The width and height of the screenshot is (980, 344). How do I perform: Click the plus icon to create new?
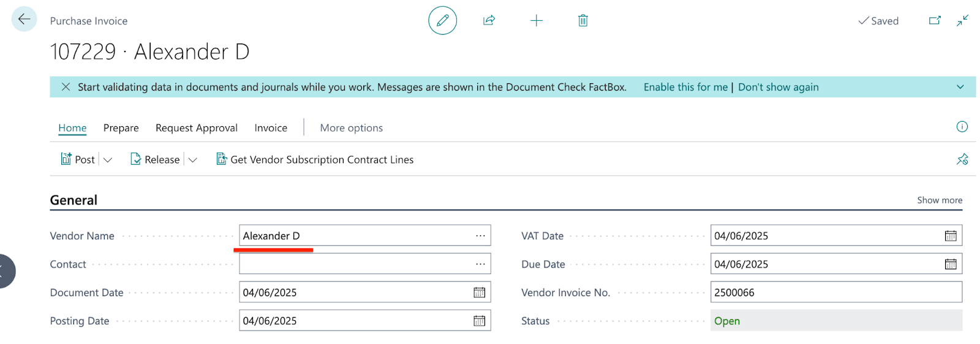[x=537, y=21]
